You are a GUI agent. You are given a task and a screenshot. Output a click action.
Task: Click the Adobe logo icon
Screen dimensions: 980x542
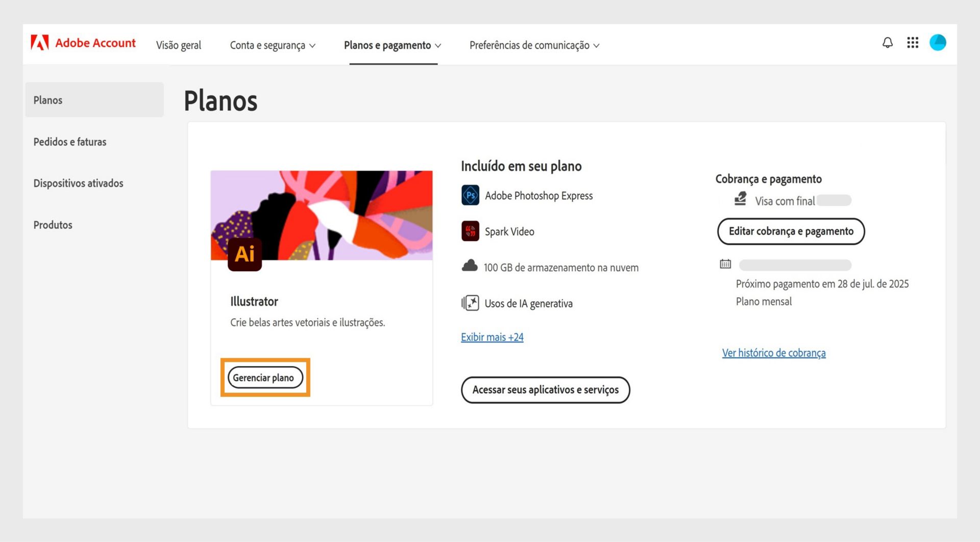(39, 43)
